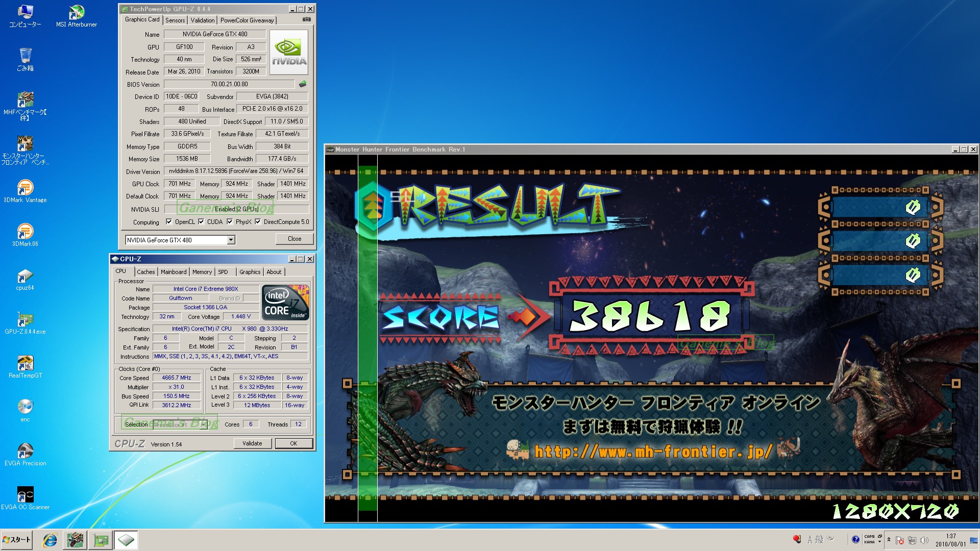Click the GPU-Z screenshot camera icon
The height and width of the screenshot is (551, 980).
(306, 19)
